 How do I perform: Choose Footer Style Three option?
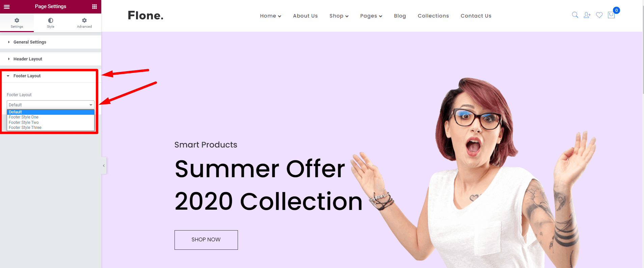pos(51,128)
